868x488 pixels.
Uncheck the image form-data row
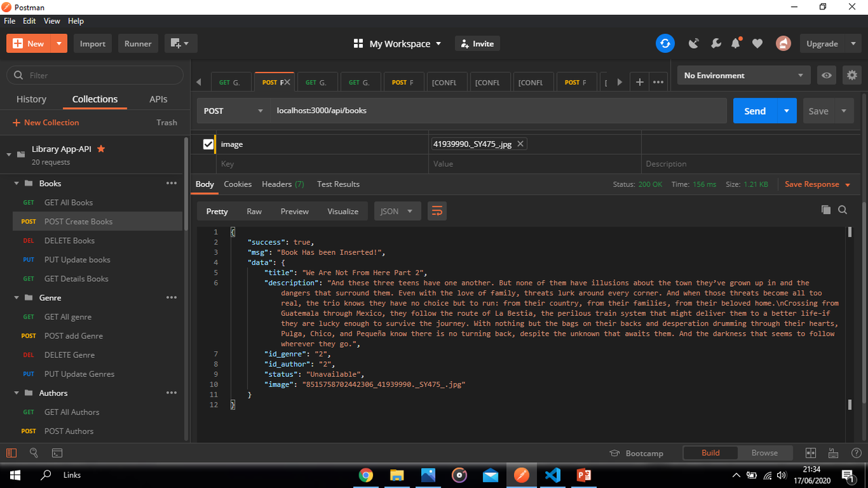[x=208, y=144]
